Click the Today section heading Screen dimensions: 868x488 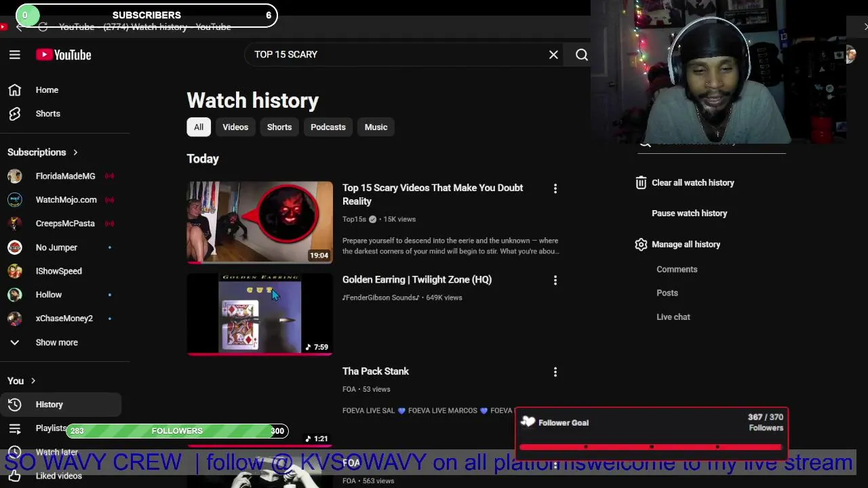(203, 159)
